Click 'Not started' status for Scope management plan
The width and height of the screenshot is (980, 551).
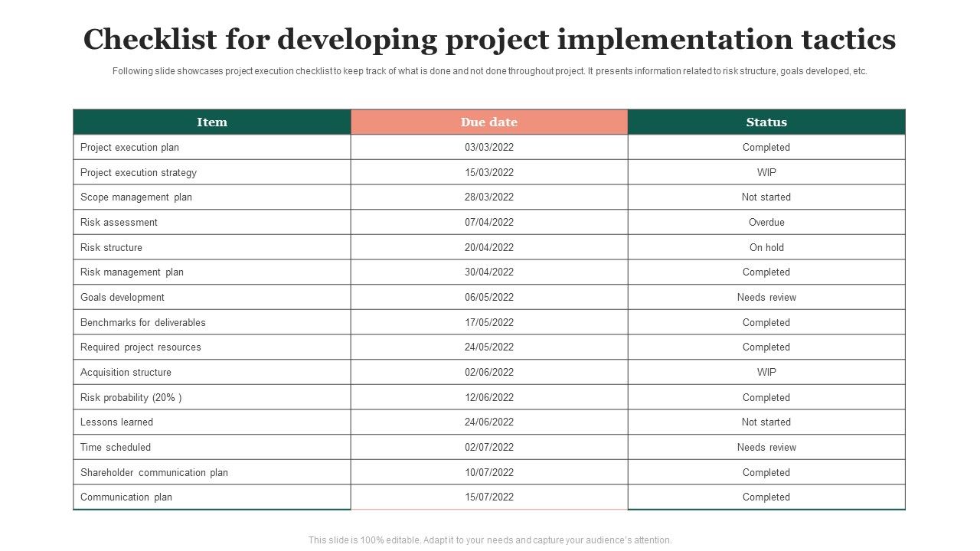point(766,197)
